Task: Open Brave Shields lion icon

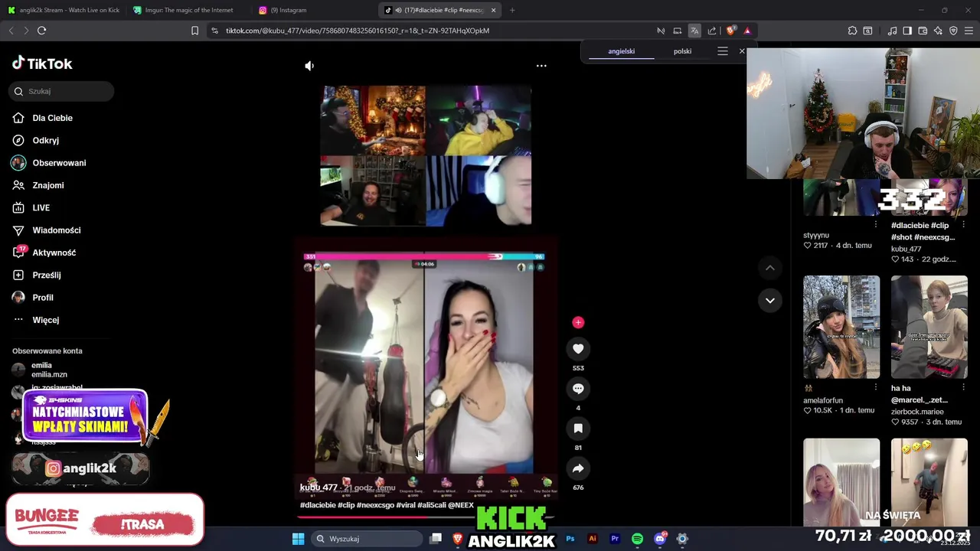Action: click(x=730, y=31)
